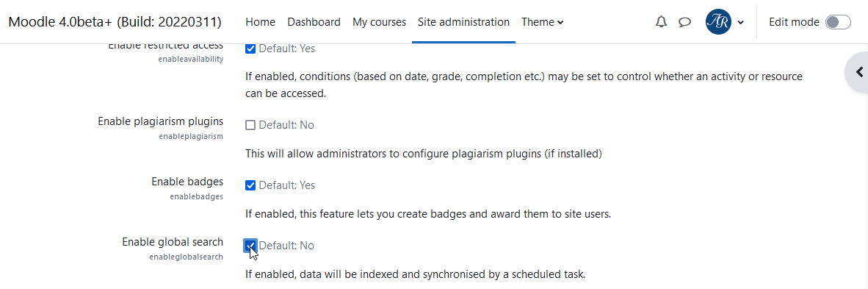The width and height of the screenshot is (868, 289).
Task: Toggle the Edit mode switch
Action: (x=838, y=22)
